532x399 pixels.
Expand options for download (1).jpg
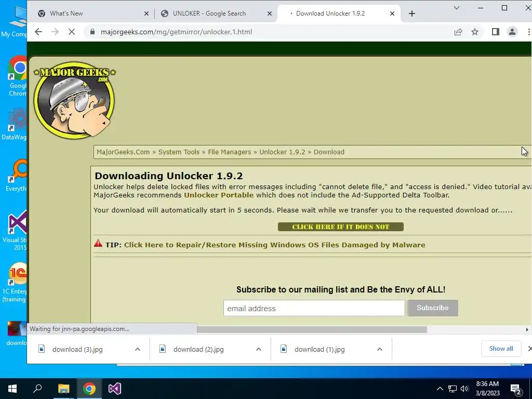click(x=380, y=349)
